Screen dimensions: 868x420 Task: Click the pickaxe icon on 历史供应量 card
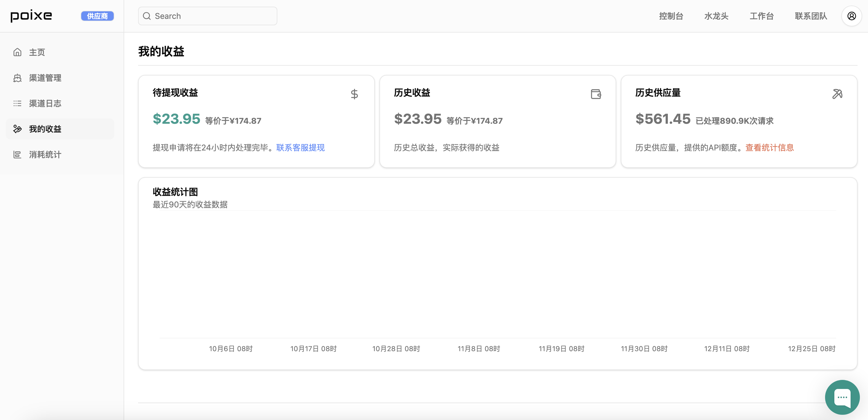point(837,94)
